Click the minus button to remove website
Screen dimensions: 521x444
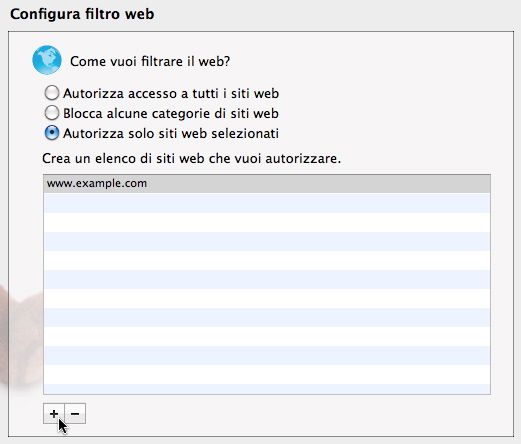[75, 414]
